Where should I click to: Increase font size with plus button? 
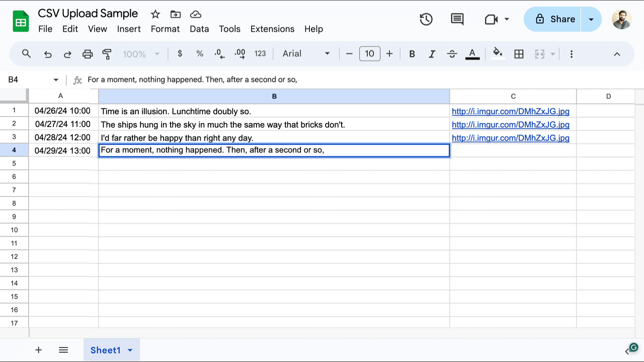389,54
